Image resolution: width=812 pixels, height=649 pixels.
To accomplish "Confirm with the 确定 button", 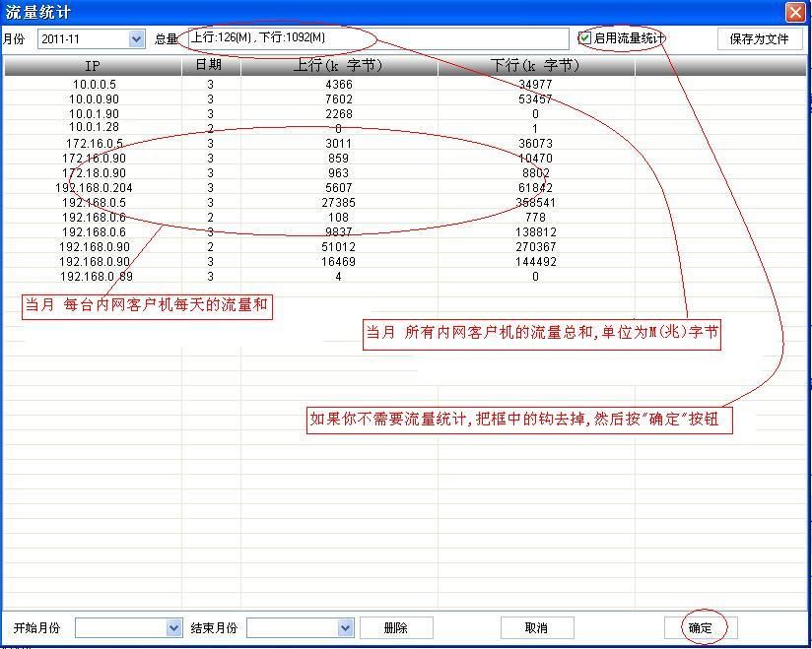I will pyautogui.click(x=701, y=627).
